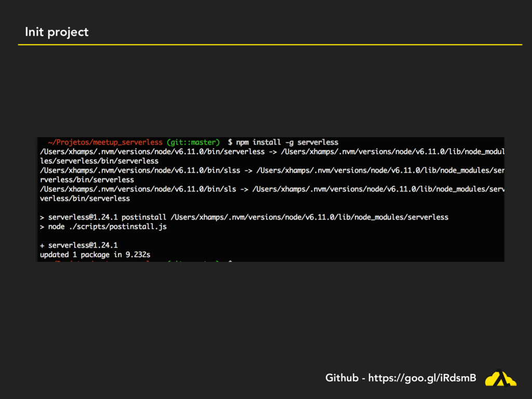Click the "verless/bin/serverless" wrapped line
Viewport: 532px width, 399px height.
pos(85,198)
